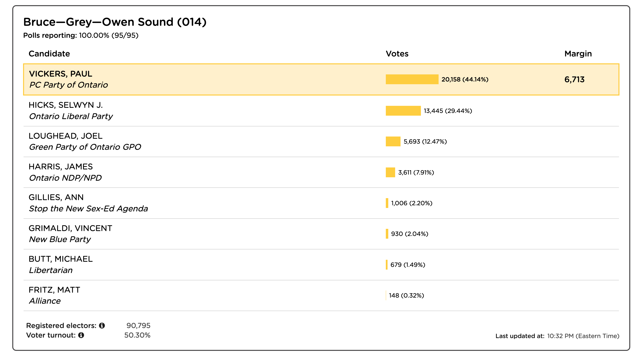Click the 6,713 margin value
Screen dimensions: 644x357
575,80
